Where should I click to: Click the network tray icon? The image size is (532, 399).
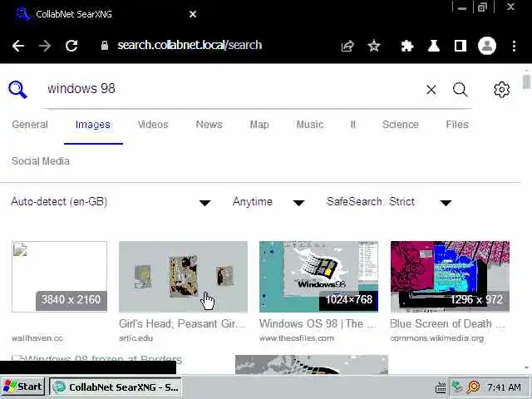[457, 387]
